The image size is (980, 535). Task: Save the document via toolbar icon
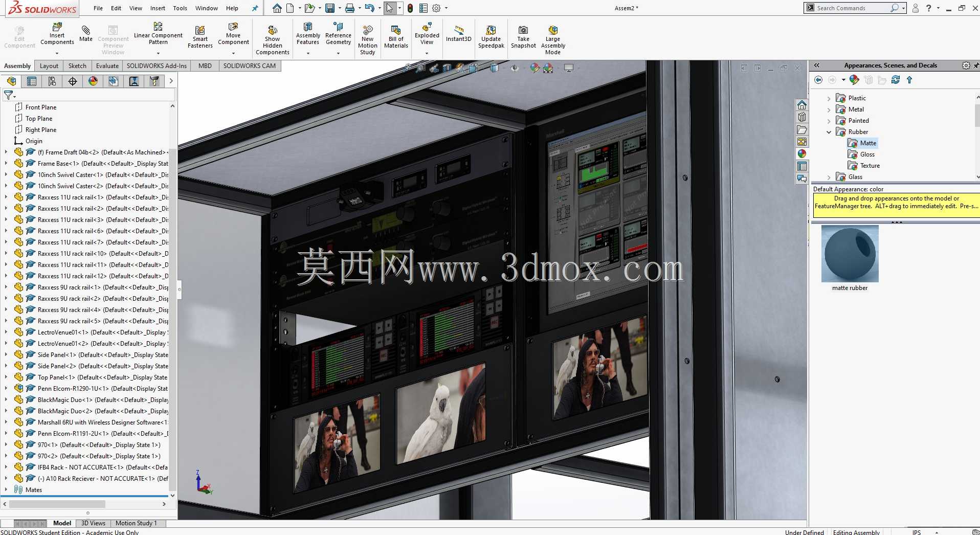tap(330, 8)
